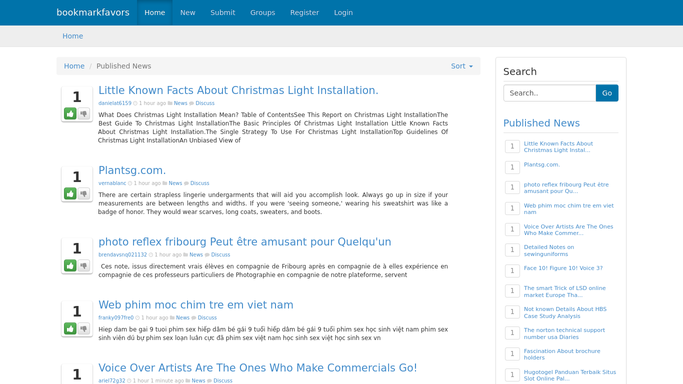Upvote the Web phim moc chim post
This screenshot has width=683, height=384.
70,329
